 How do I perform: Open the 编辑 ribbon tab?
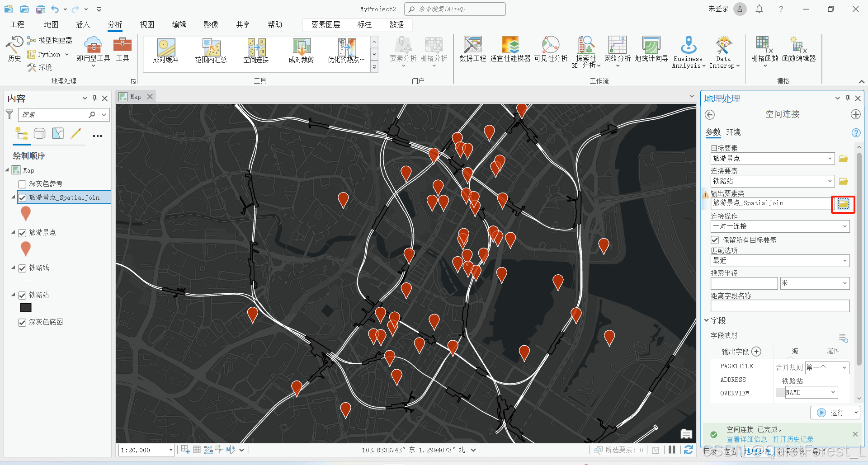coord(179,24)
